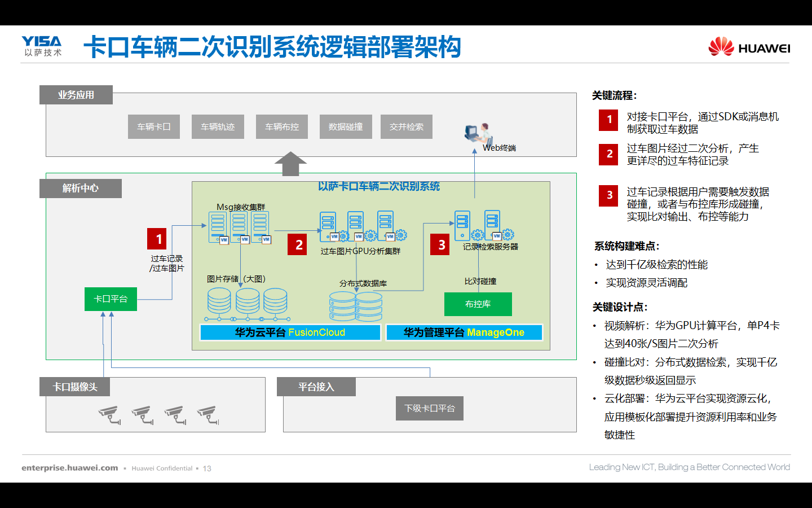Select the 车辆卡口 box
The width and height of the screenshot is (812, 508).
[154, 126]
